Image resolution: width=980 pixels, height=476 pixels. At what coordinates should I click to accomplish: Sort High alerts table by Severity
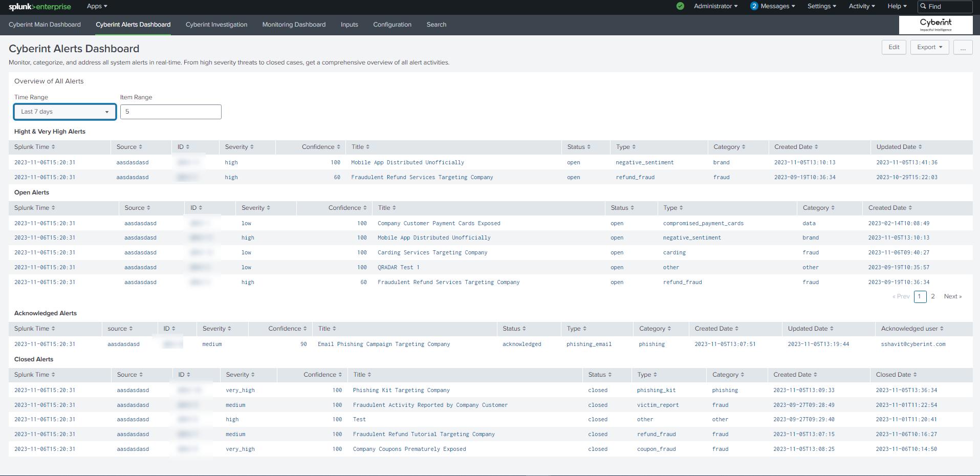coord(239,147)
